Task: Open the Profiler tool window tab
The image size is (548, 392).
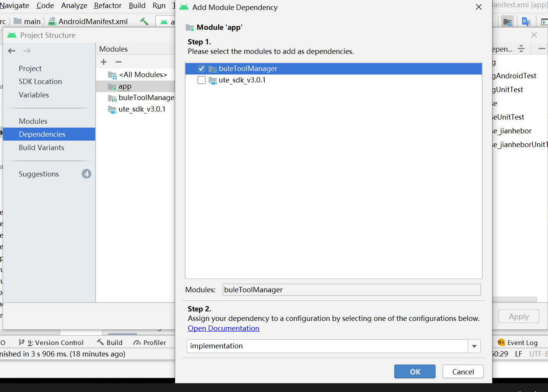Action: [x=150, y=343]
